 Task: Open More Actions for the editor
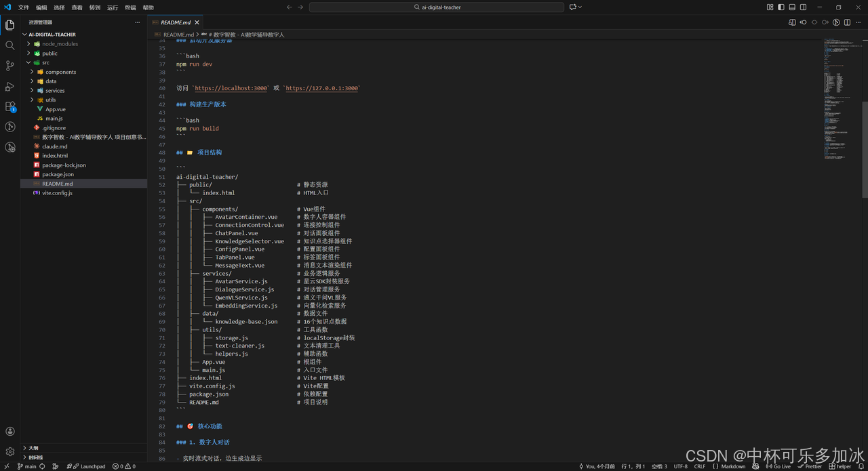click(x=858, y=22)
